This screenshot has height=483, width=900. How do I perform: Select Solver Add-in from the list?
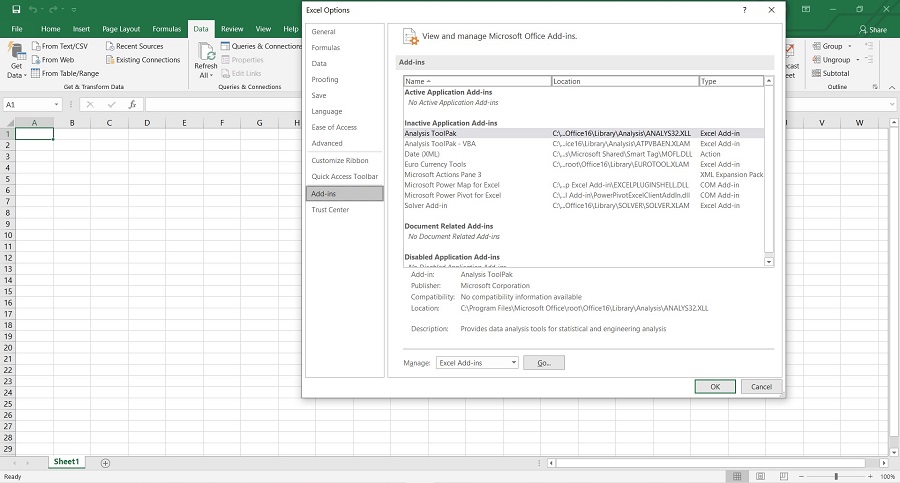pyautogui.click(x=426, y=206)
